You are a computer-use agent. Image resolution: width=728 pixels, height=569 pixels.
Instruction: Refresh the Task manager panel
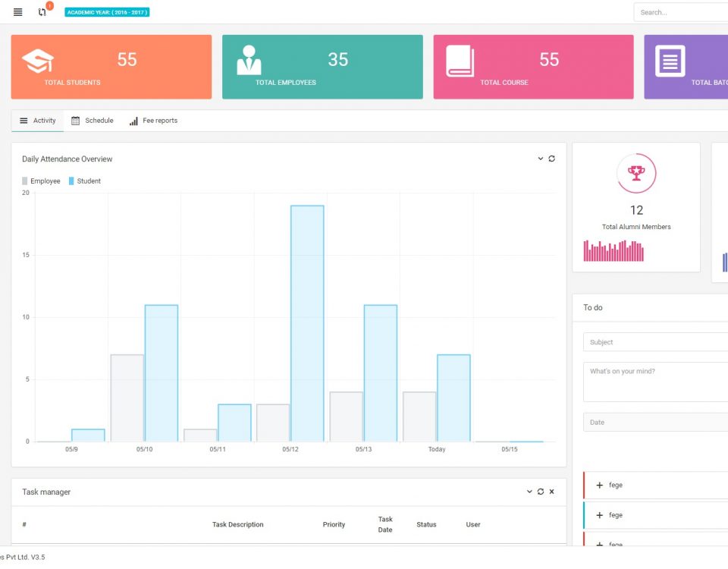pos(540,492)
